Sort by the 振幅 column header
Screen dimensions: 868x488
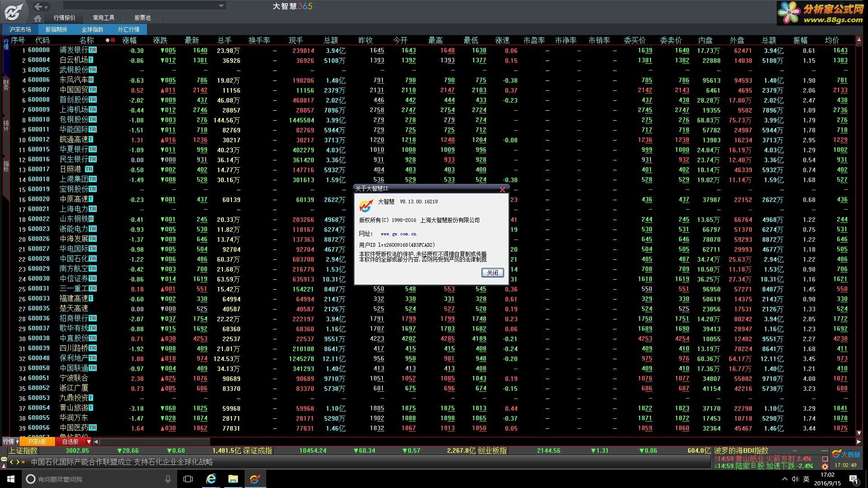pyautogui.click(x=800, y=40)
